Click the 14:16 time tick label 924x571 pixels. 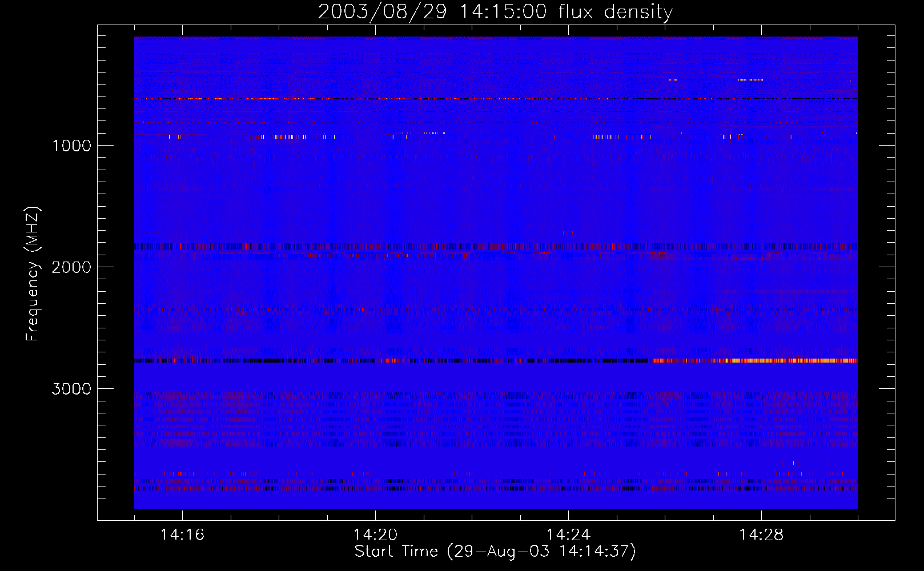[x=182, y=535]
